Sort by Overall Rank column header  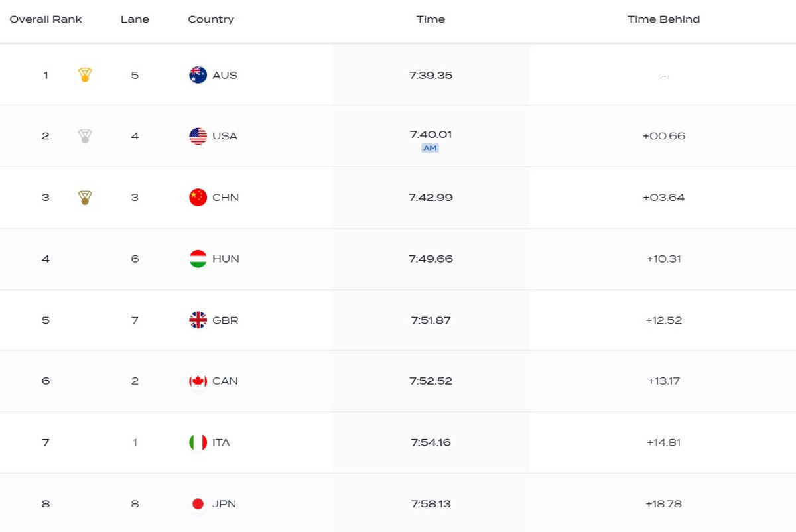46,19
